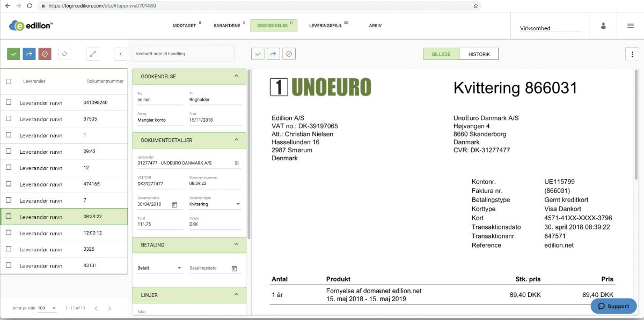Image resolution: width=644 pixels, height=320 pixels.
Task: Click the red reject button
Action: click(45, 54)
